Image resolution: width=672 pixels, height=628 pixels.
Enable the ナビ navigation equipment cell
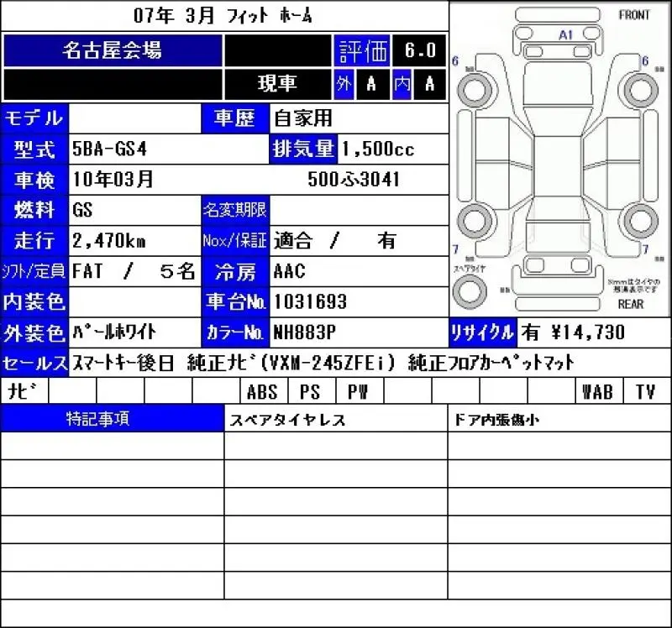pos(23,390)
